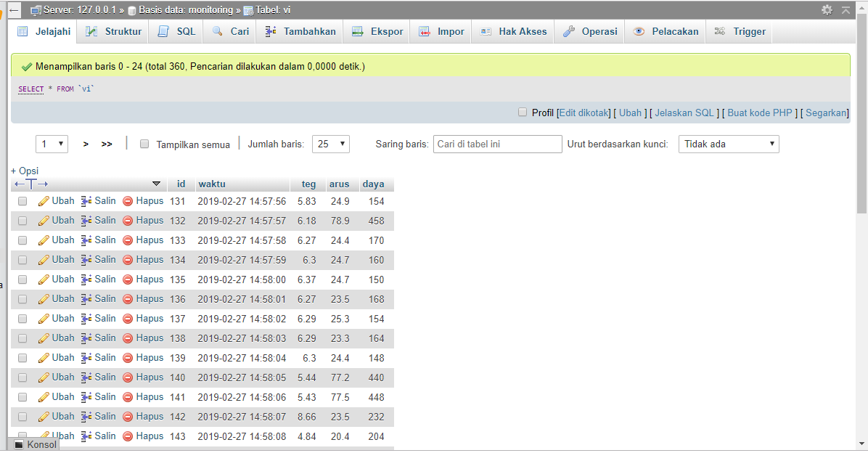Open the Impor tab
This screenshot has height=453, width=868.
(442, 31)
